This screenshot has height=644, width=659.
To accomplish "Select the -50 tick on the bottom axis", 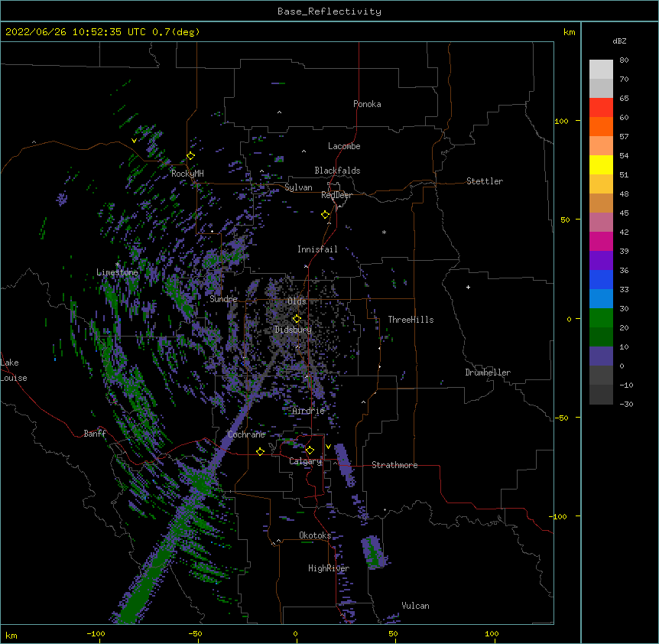I will click(195, 634).
